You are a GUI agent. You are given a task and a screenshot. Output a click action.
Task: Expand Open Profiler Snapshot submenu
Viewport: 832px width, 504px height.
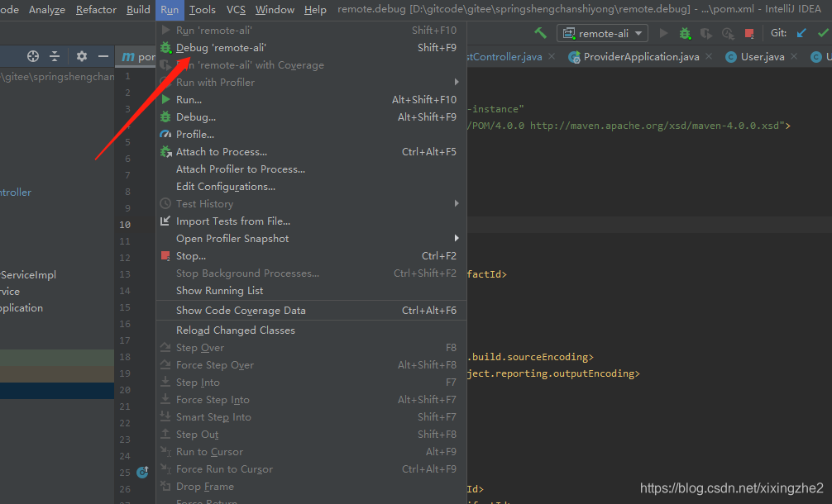point(312,239)
